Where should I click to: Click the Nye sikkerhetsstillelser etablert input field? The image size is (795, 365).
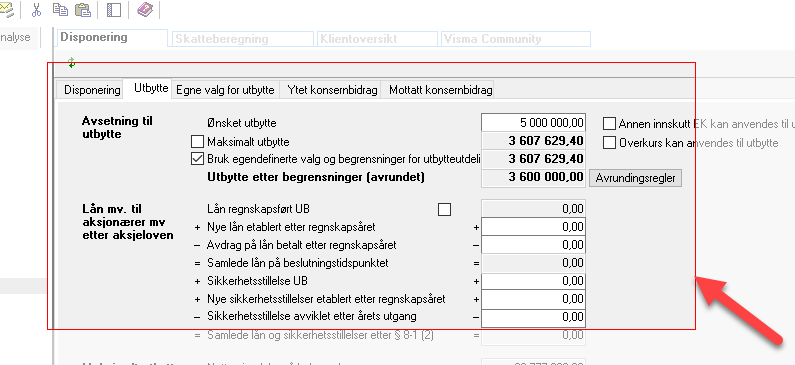tap(533, 299)
